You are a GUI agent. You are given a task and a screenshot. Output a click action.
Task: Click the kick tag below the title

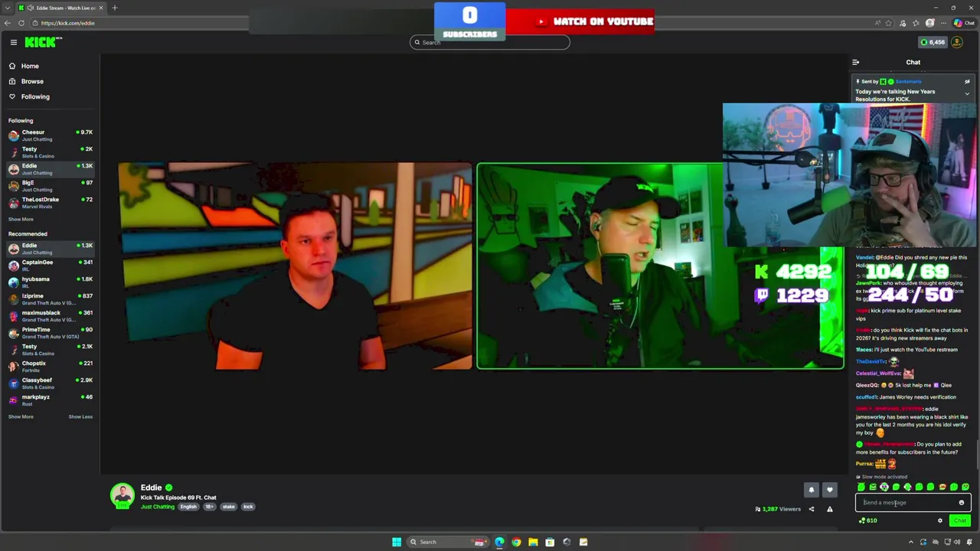pyautogui.click(x=248, y=507)
